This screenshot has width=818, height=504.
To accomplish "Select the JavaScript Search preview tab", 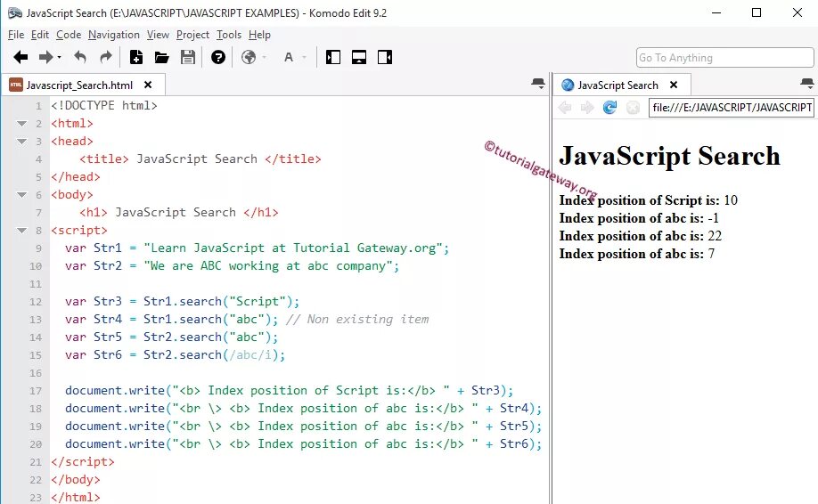I will [x=618, y=85].
